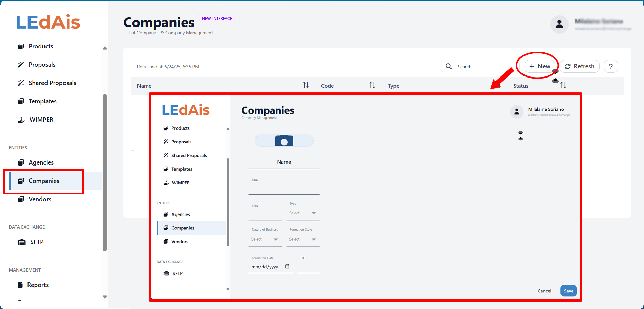Click the search magnifier icon
This screenshot has height=309, width=644.
pyautogui.click(x=449, y=66)
